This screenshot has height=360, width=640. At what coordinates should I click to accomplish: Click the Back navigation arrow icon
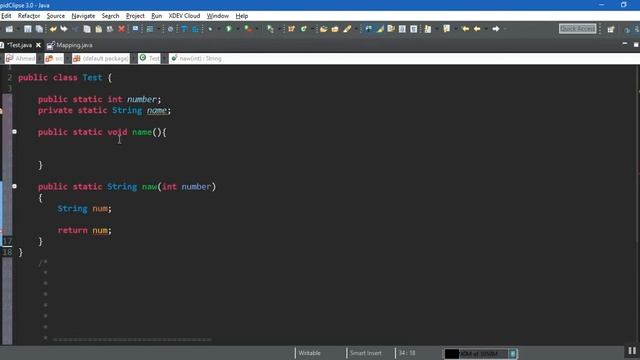click(x=477, y=29)
